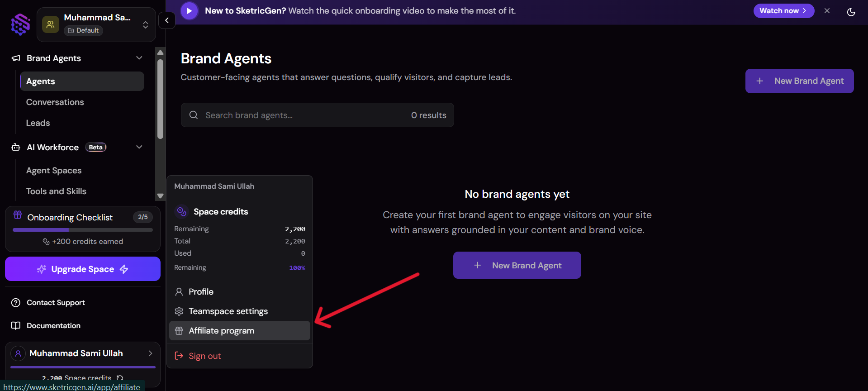
Task: Collapse the Brand Agents section chevron
Action: click(x=139, y=58)
